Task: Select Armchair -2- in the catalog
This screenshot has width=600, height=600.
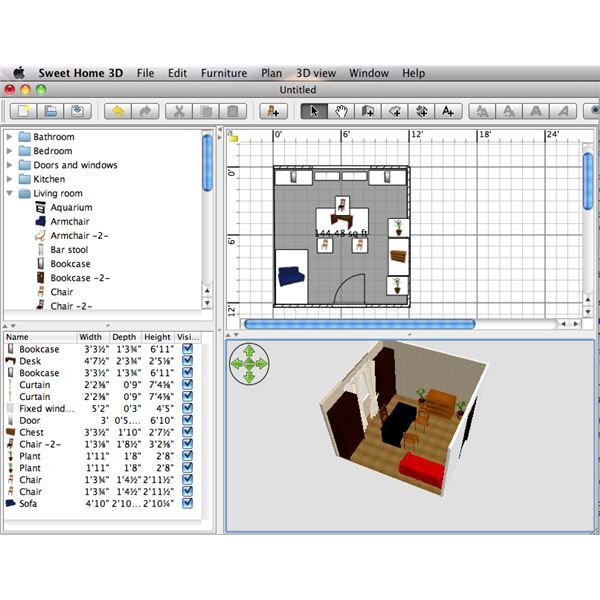Action: pos(79,236)
